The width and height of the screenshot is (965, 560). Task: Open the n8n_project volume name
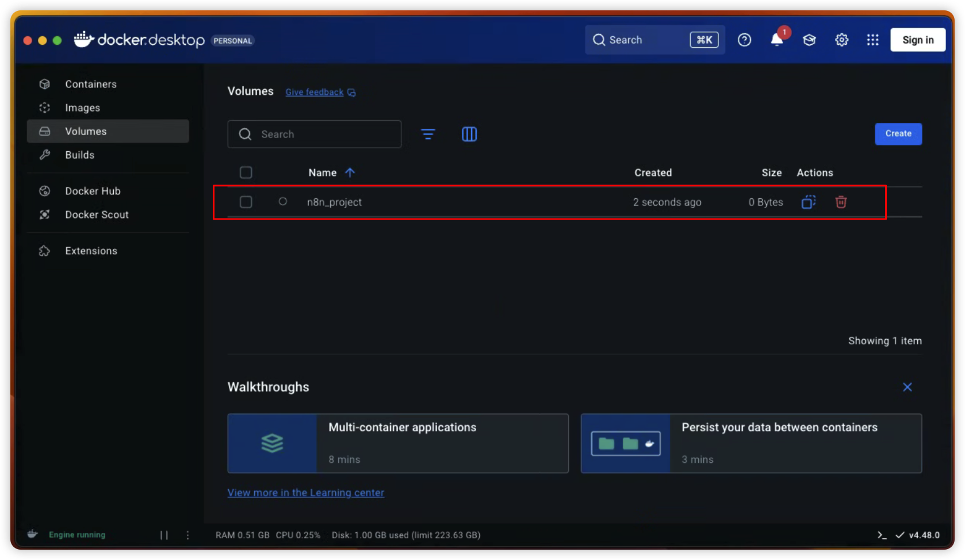click(334, 202)
